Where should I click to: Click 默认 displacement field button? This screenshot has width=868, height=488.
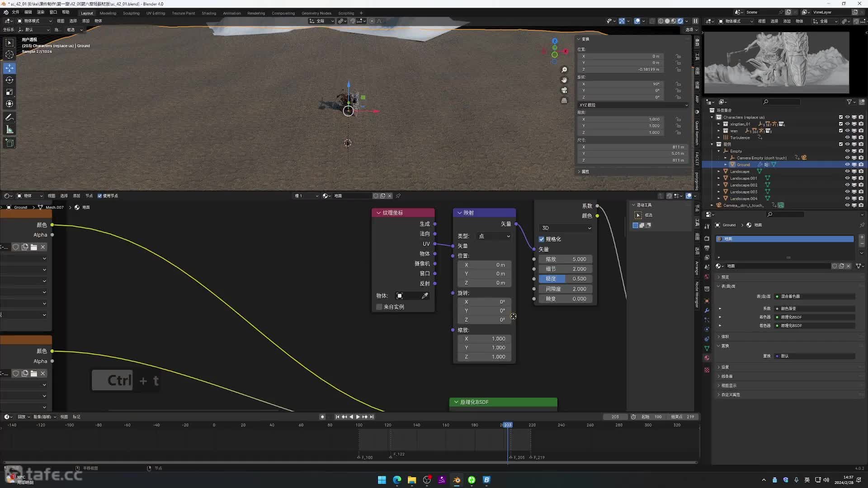[815, 357]
